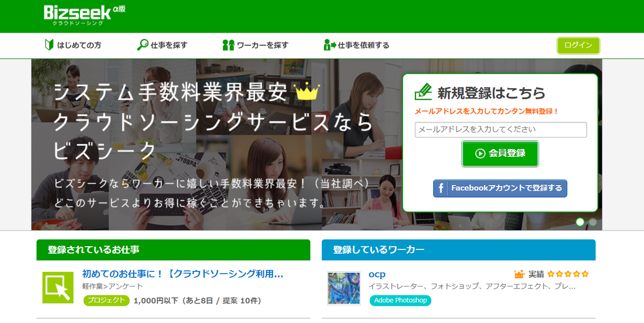Click the 会員登録 button

[x=500, y=154]
